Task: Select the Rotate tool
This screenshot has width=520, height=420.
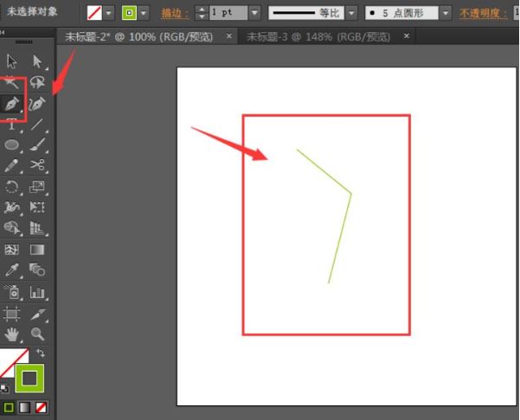Action: pyautogui.click(x=11, y=188)
